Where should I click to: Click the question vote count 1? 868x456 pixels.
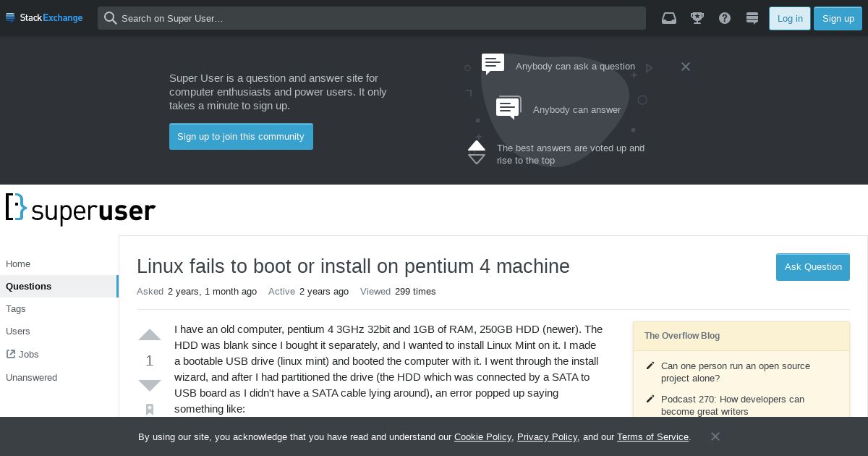[x=150, y=360]
